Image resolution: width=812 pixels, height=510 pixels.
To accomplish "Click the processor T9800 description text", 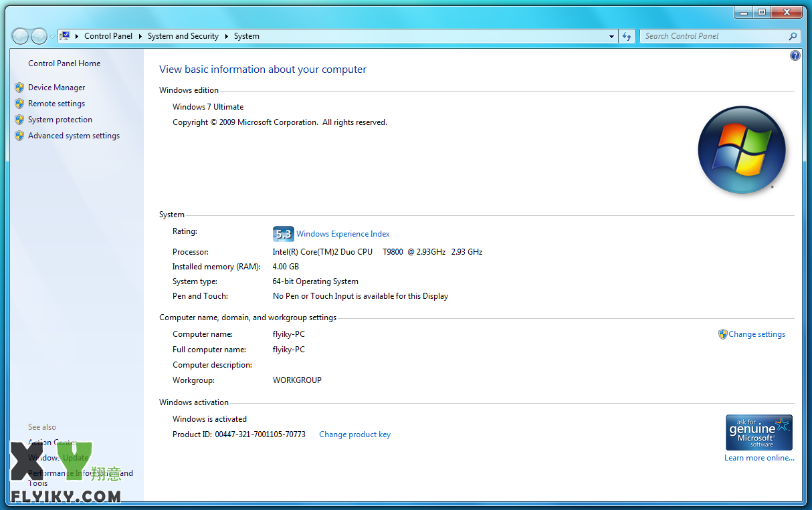I will (x=377, y=252).
